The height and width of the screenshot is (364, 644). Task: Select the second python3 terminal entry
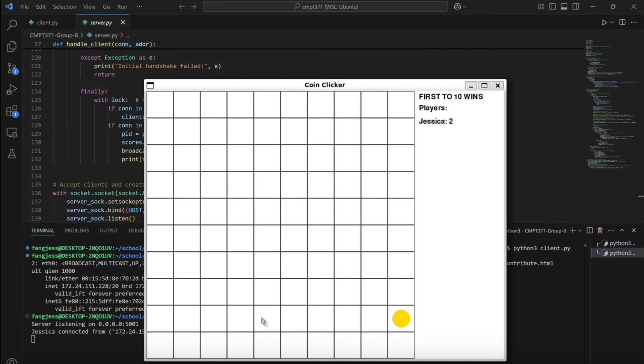pos(618,253)
